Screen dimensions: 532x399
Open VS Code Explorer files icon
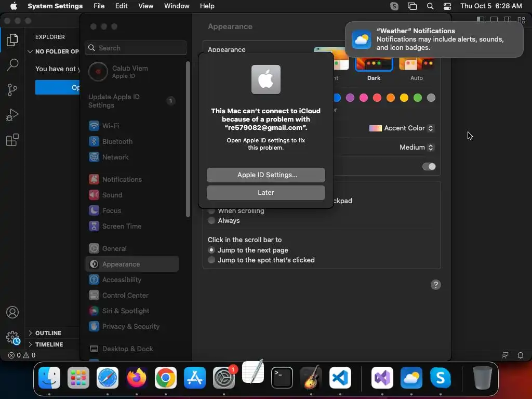click(12, 40)
